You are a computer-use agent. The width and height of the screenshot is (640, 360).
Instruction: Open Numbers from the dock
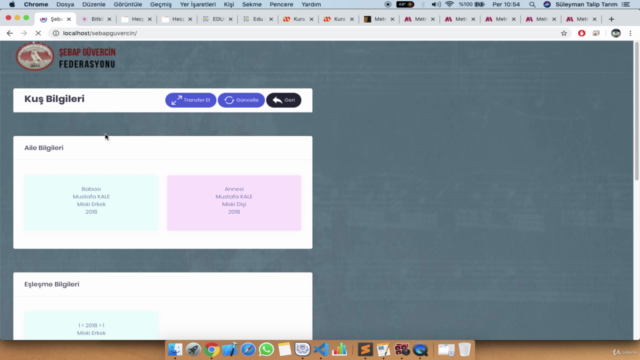tap(340, 350)
